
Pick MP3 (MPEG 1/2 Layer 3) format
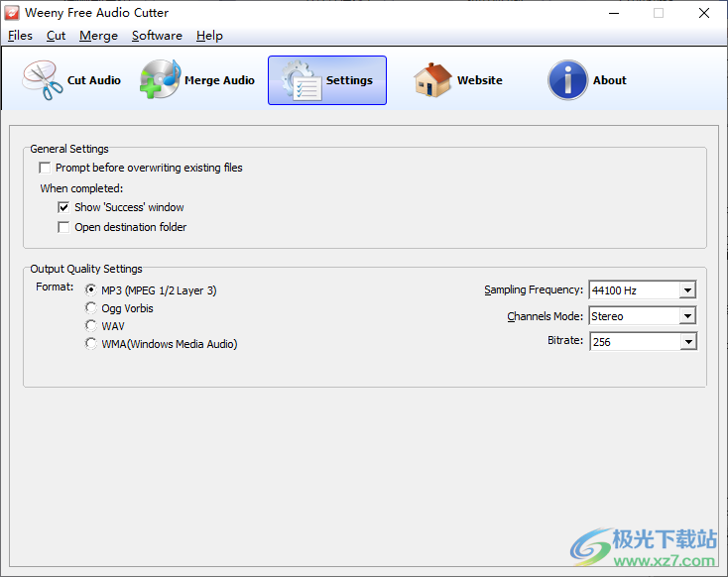point(92,290)
